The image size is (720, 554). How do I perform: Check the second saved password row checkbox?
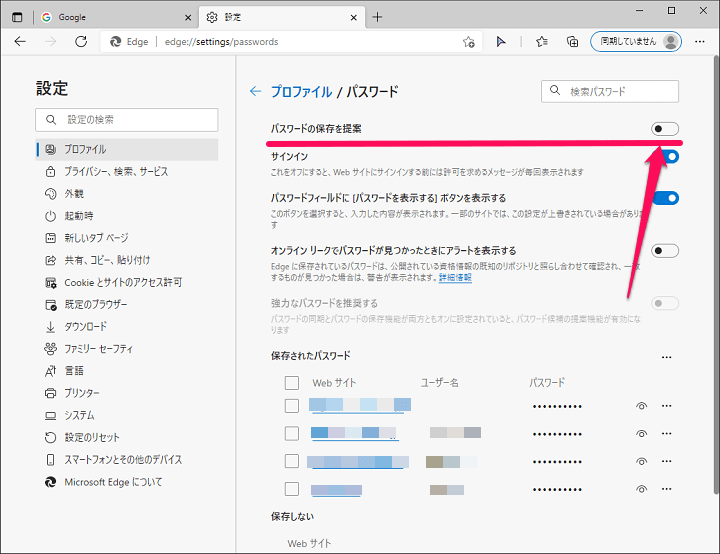pyautogui.click(x=292, y=433)
